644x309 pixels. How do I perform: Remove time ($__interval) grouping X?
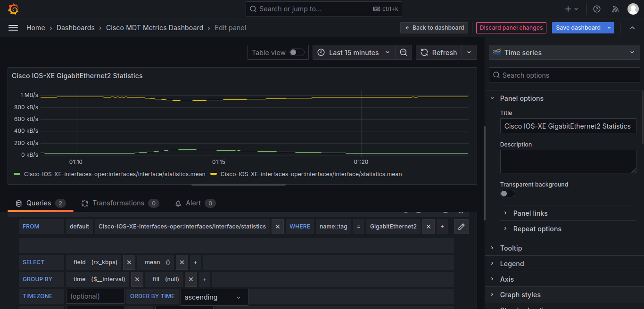pos(137,279)
